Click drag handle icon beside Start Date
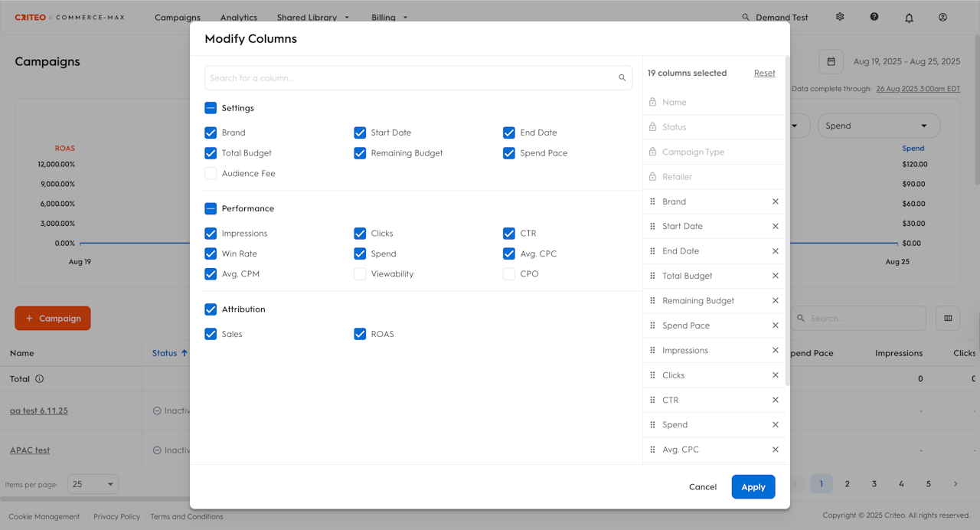The height and width of the screenshot is (530, 980). tap(652, 227)
